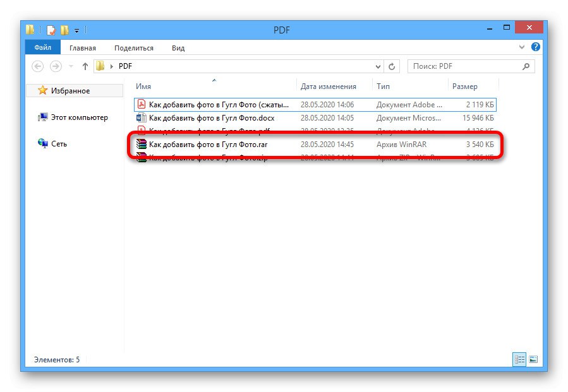This screenshot has height=392, width=568.
Task: Open the Customize Quick Access Toolbar dropdown
Action: (76, 31)
